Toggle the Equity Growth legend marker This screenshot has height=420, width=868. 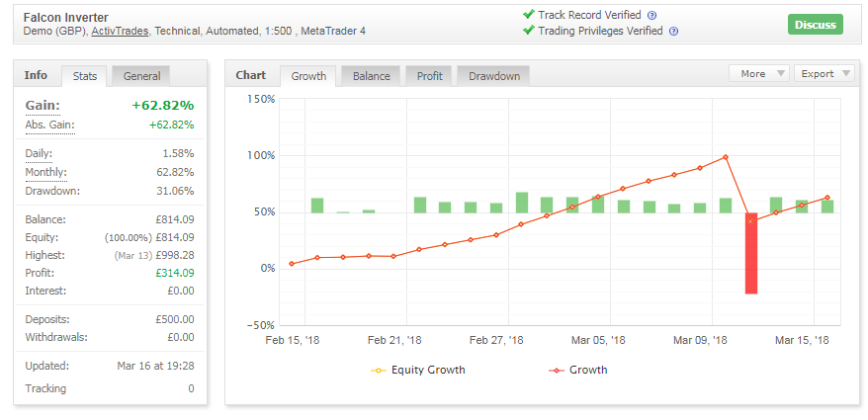click(379, 371)
